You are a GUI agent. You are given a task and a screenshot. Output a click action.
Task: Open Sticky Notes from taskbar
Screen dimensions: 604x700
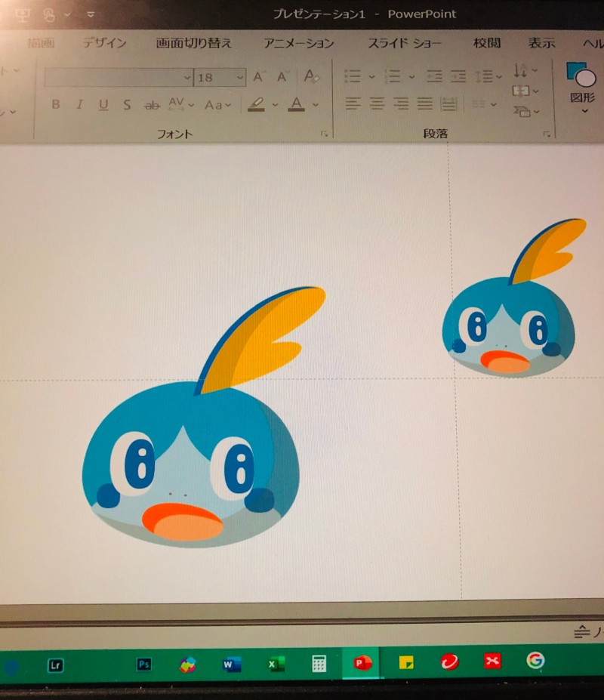(x=405, y=662)
